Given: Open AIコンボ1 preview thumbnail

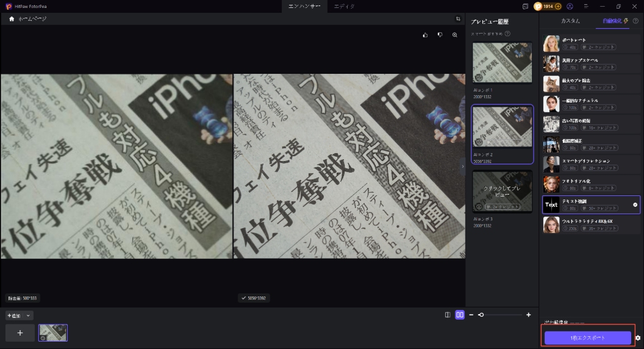Looking at the screenshot, I should [502, 62].
